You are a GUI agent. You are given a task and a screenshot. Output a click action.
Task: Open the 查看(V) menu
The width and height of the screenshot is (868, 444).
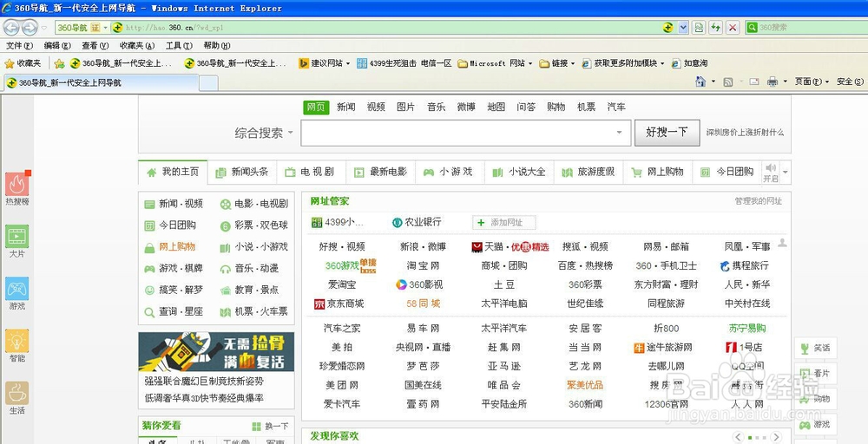pyautogui.click(x=95, y=45)
